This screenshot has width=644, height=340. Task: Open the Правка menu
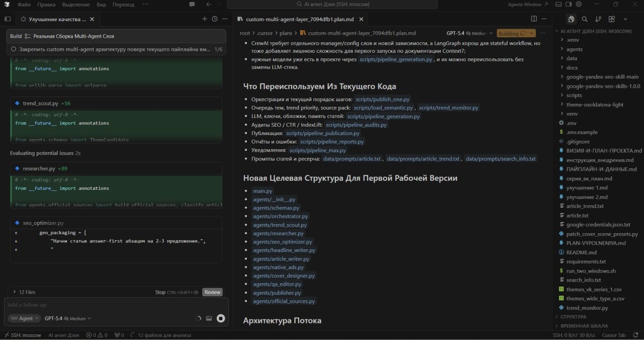click(47, 4)
